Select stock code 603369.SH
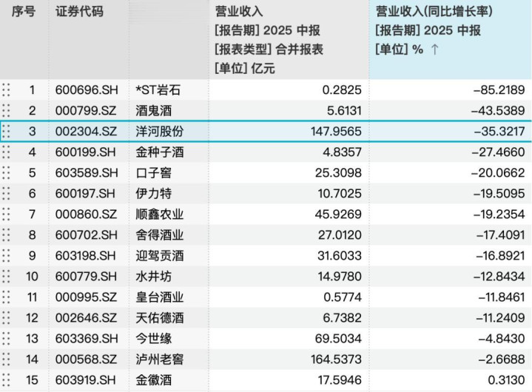 point(87,339)
